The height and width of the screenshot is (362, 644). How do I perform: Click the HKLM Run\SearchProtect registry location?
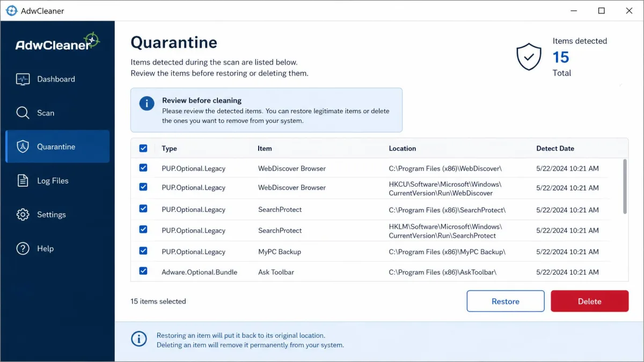[x=445, y=231]
